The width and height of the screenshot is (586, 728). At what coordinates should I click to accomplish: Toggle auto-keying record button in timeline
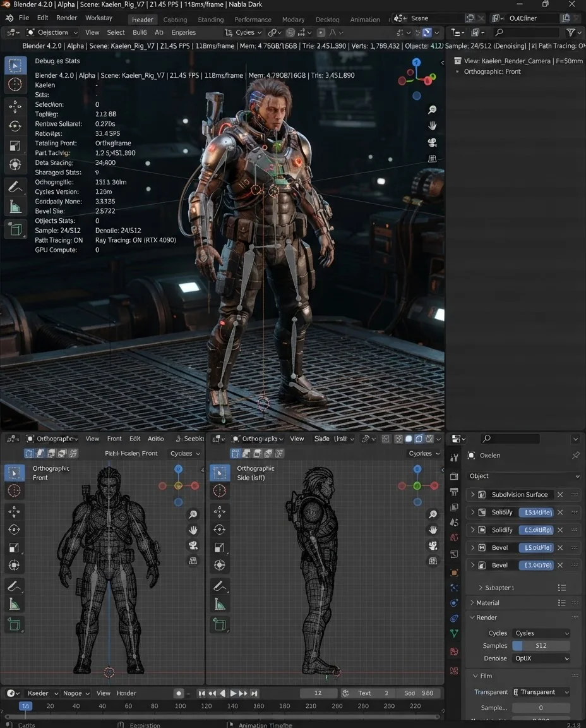coord(179,693)
